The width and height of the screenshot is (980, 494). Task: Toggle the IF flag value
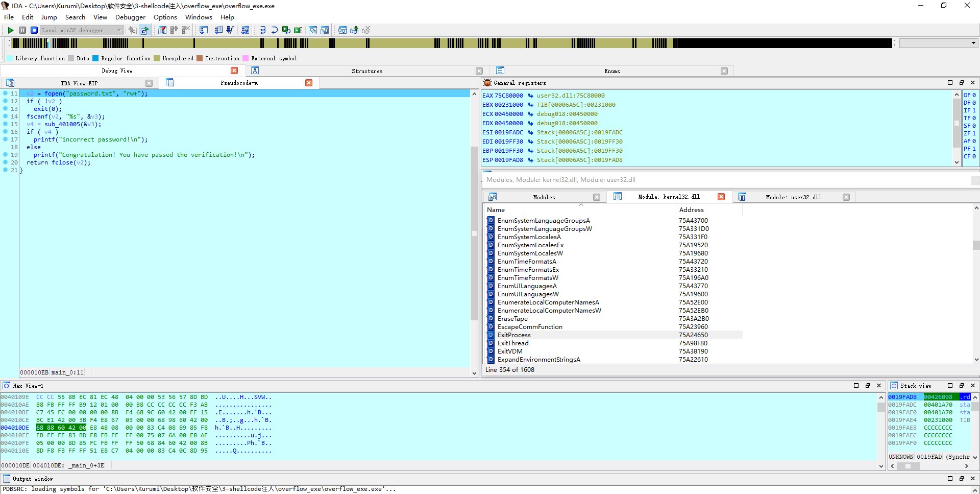pyautogui.click(x=974, y=110)
